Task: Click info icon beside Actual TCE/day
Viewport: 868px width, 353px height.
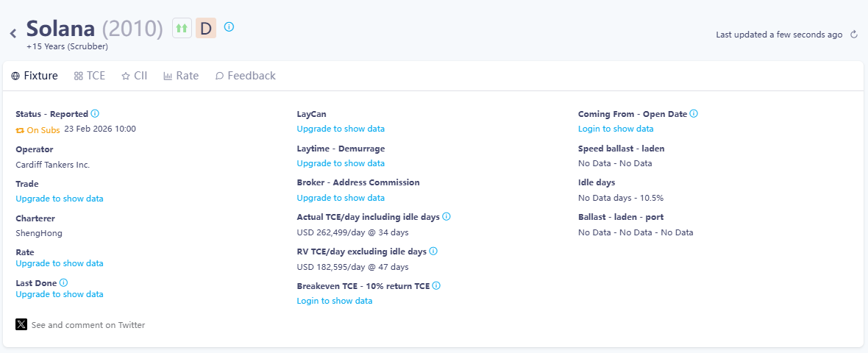Action: (x=447, y=217)
